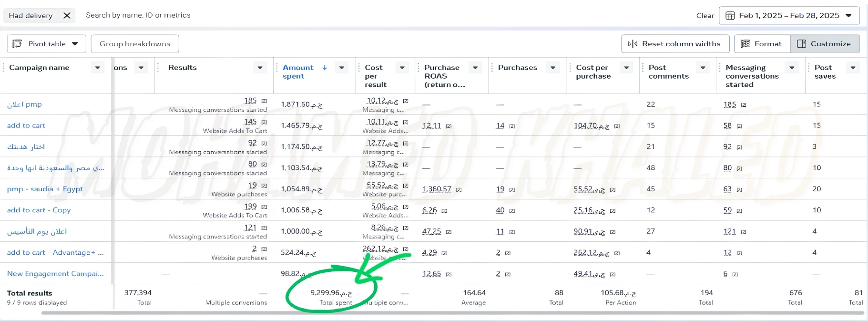
Task: Click the Group breakdowns button
Action: point(135,43)
